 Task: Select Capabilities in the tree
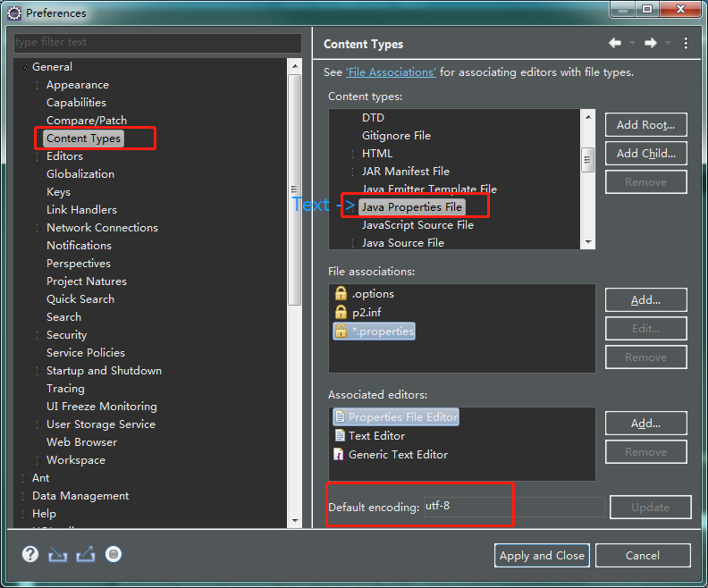pyautogui.click(x=76, y=103)
